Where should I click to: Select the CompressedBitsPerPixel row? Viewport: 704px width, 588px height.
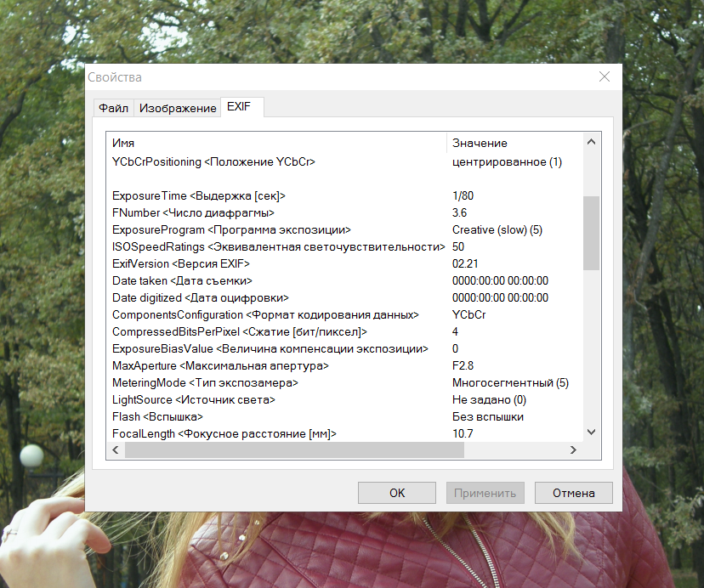point(345,331)
